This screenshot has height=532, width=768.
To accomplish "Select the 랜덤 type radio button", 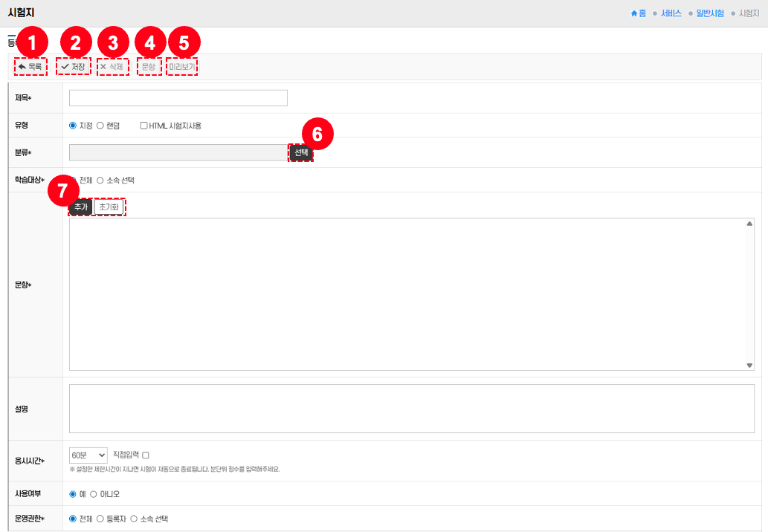I will tap(100, 126).
